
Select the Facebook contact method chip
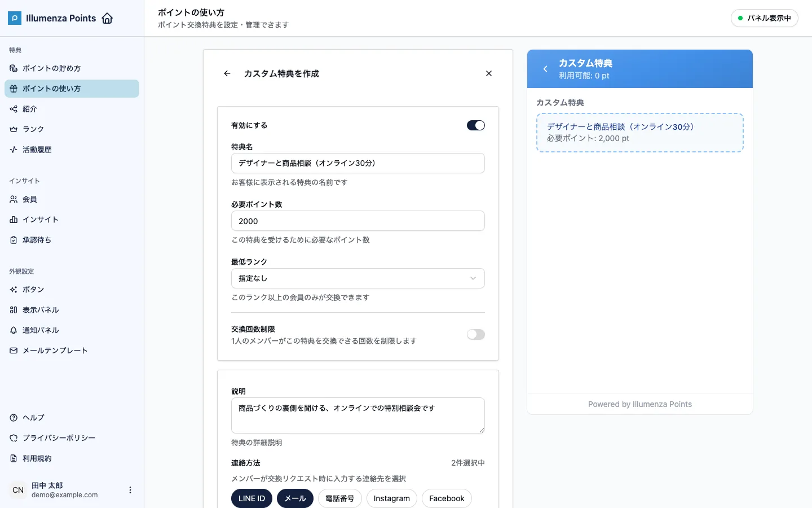tap(447, 498)
